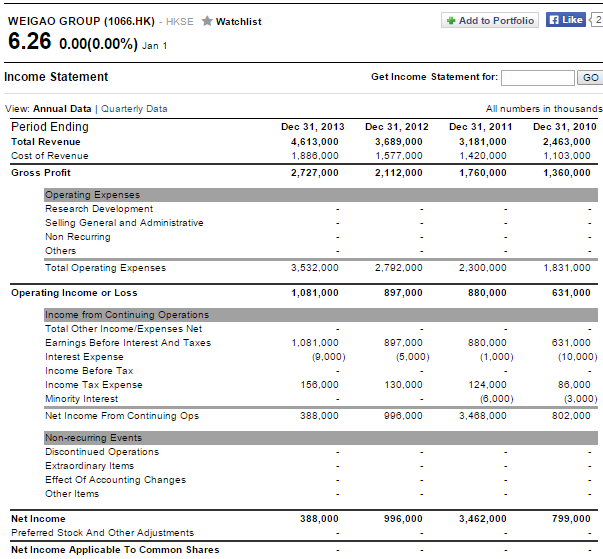603x559 pixels.
Task: Click the Non-recurring Events section header
Action: coord(321,438)
